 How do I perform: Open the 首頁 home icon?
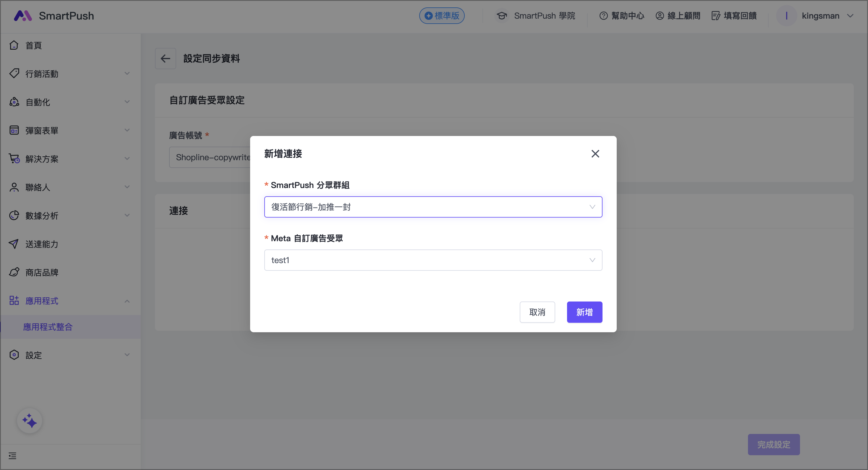click(14, 45)
